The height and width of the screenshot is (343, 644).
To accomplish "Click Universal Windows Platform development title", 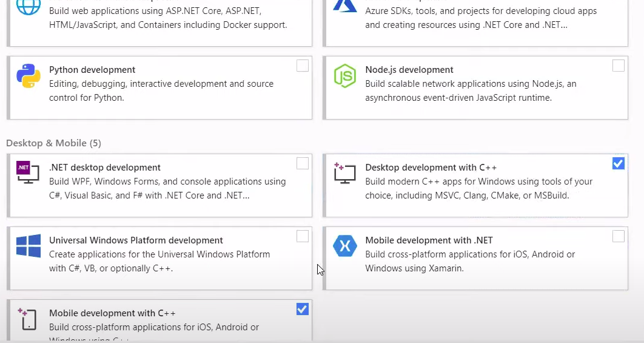I will 136,240.
